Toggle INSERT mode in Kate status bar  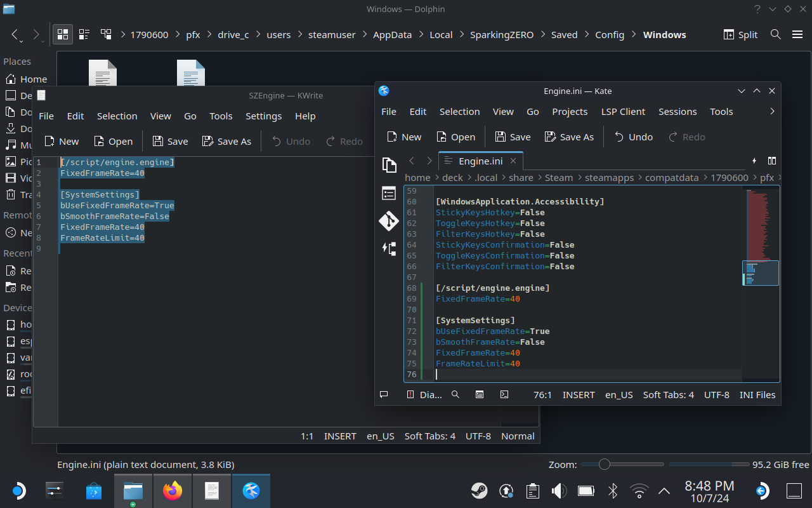pos(578,394)
